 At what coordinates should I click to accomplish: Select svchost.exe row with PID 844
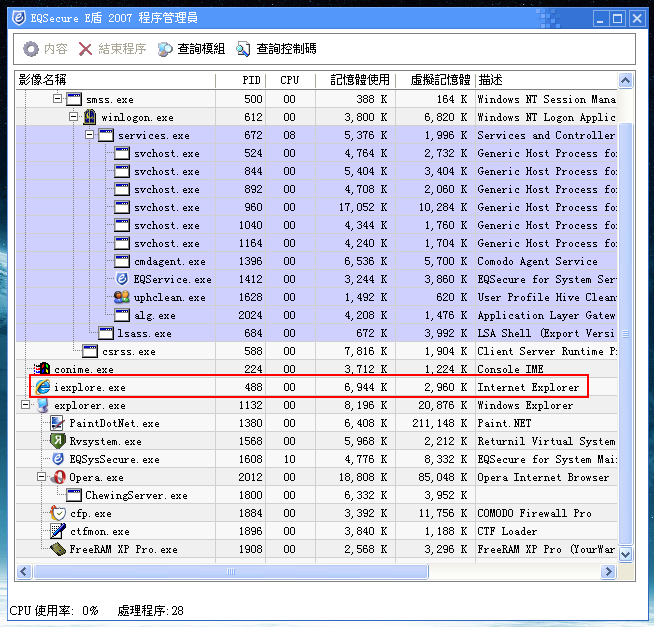pos(316,171)
